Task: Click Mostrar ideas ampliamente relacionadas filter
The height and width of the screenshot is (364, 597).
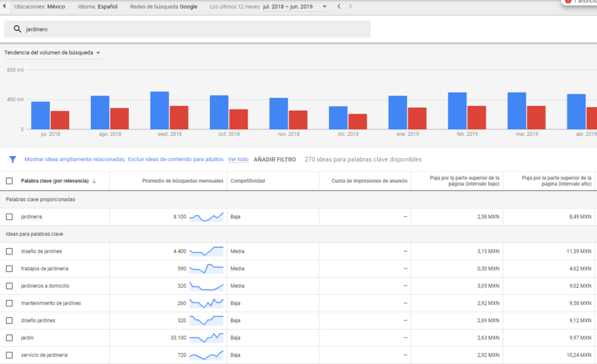Action: 75,160
